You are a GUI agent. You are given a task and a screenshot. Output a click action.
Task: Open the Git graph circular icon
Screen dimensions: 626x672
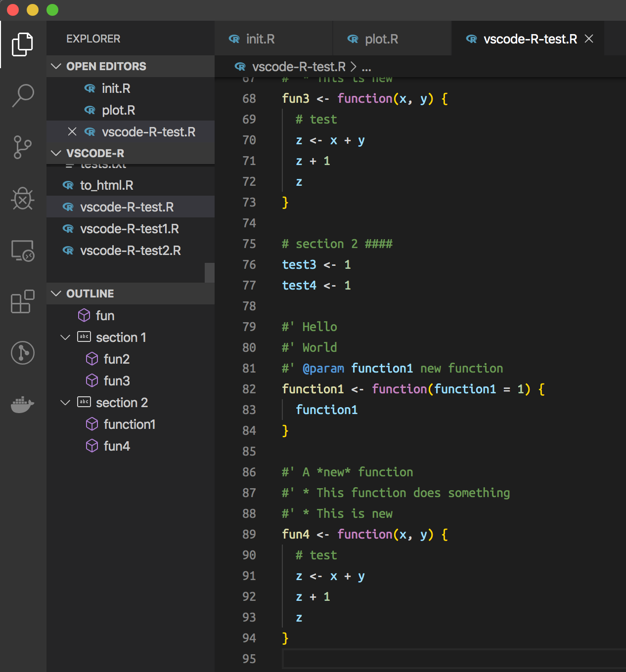coord(23,353)
